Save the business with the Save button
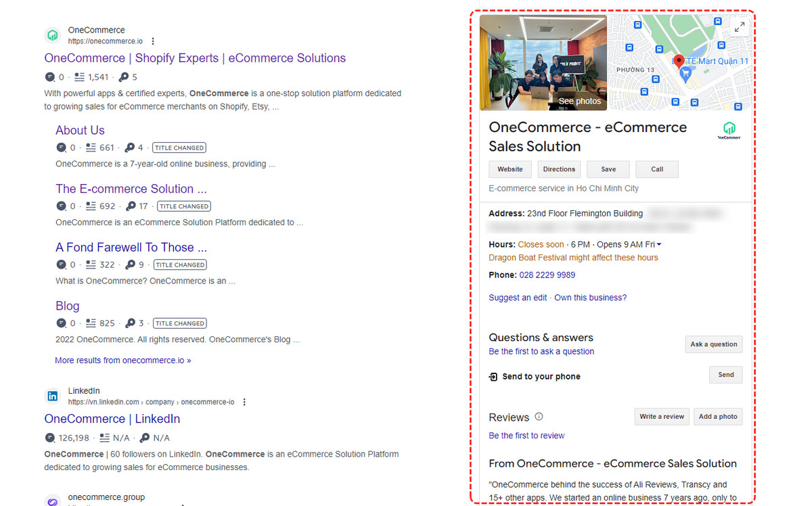 [x=608, y=169]
